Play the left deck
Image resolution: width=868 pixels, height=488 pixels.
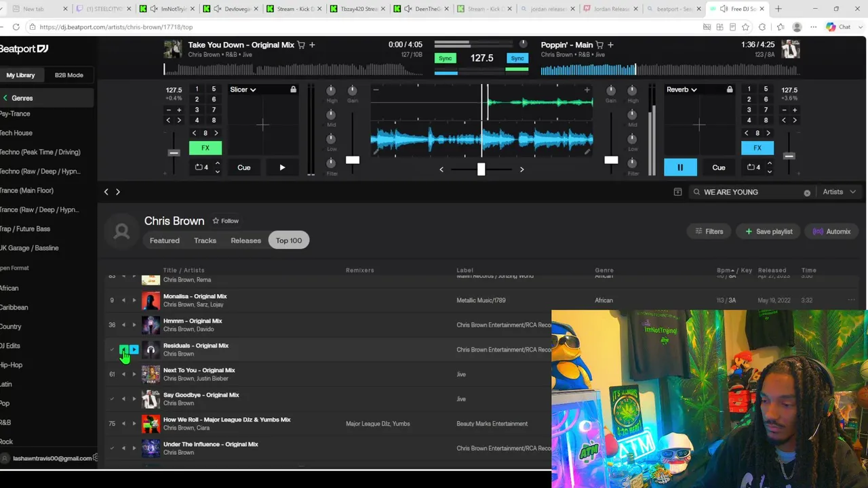(282, 167)
